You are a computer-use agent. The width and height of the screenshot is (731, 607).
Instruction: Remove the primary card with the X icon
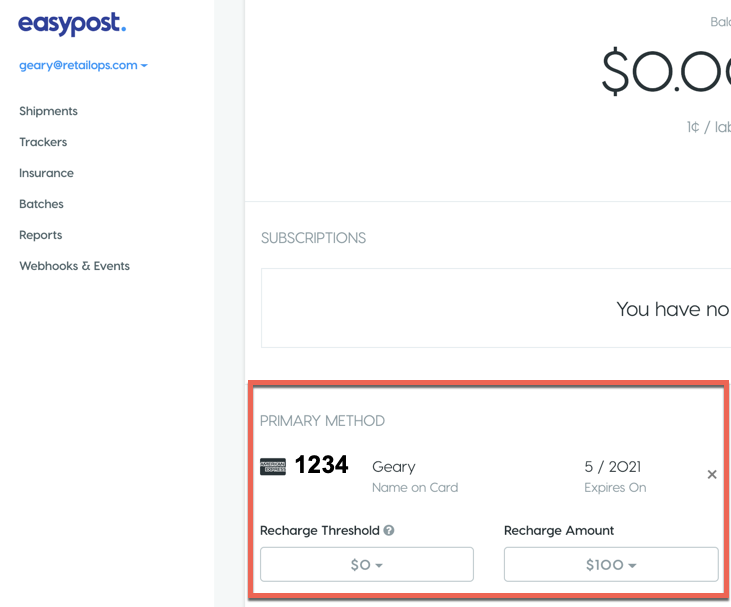[x=712, y=475]
